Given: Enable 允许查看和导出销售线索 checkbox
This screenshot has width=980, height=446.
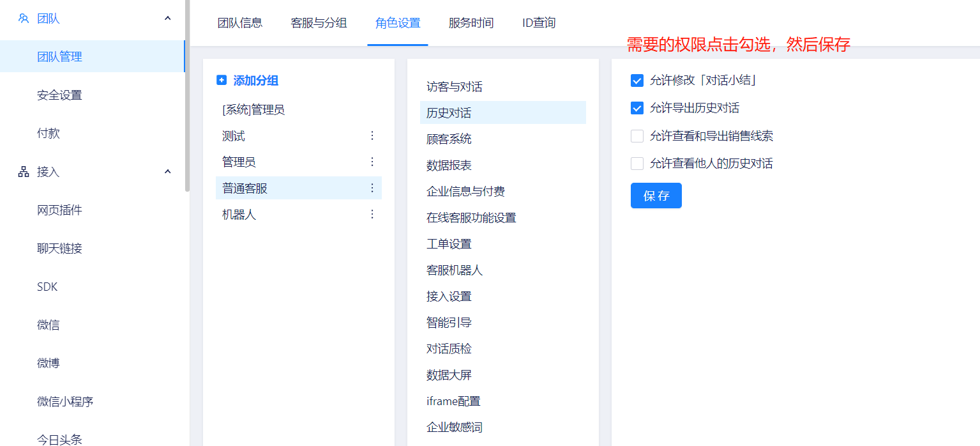Looking at the screenshot, I should (x=637, y=136).
